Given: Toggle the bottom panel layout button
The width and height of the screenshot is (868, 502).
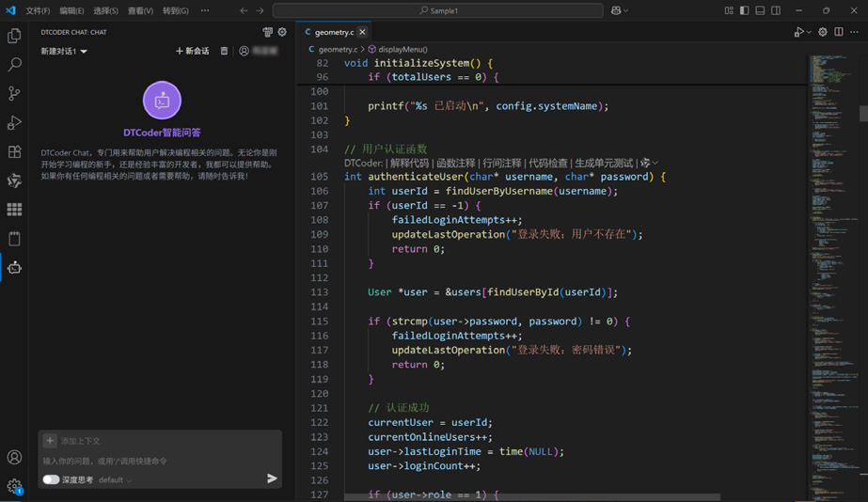Looking at the screenshot, I should (760, 10).
